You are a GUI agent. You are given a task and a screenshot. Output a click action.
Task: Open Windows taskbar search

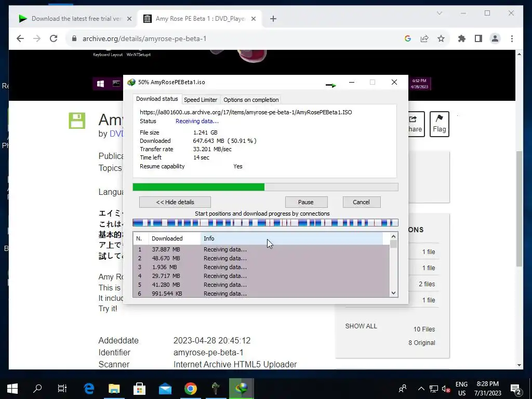37,389
